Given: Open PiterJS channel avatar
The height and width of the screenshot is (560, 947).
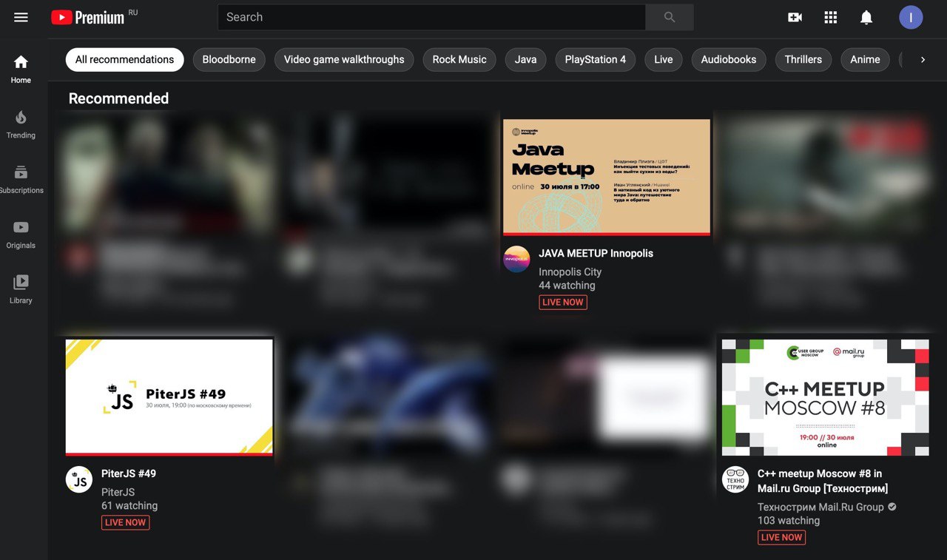Looking at the screenshot, I should (79, 479).
